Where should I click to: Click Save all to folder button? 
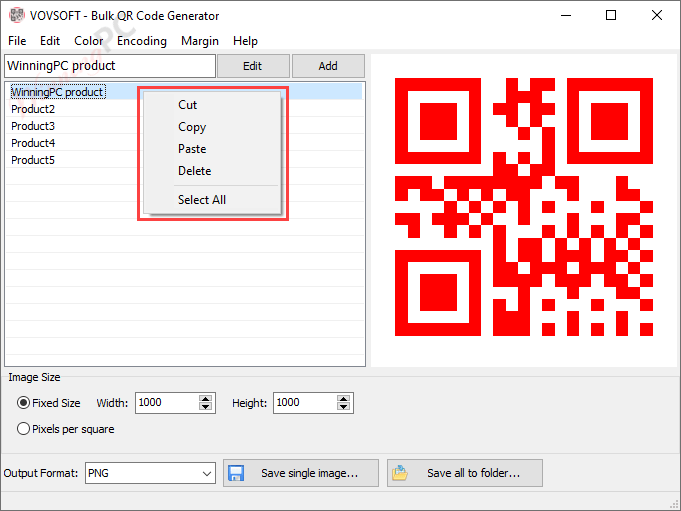coord(465,473)
